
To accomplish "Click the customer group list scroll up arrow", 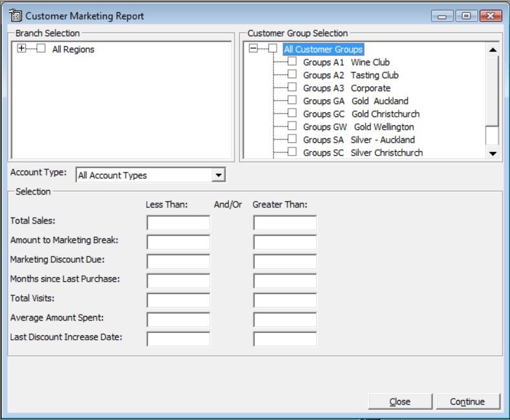I will pos(493,50).
